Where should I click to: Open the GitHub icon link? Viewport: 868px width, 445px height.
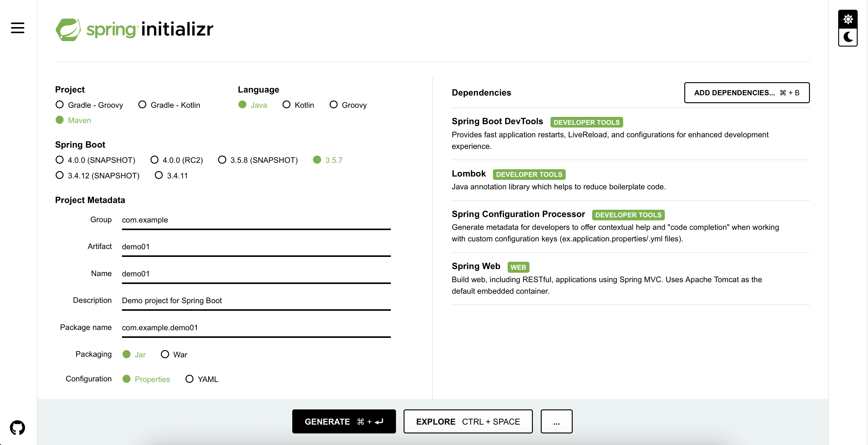coord(18,427)
